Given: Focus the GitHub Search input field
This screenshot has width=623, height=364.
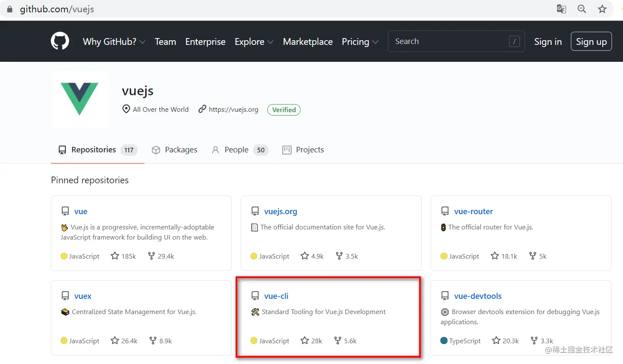Looking at the screenshot, I should coord(456,41).
